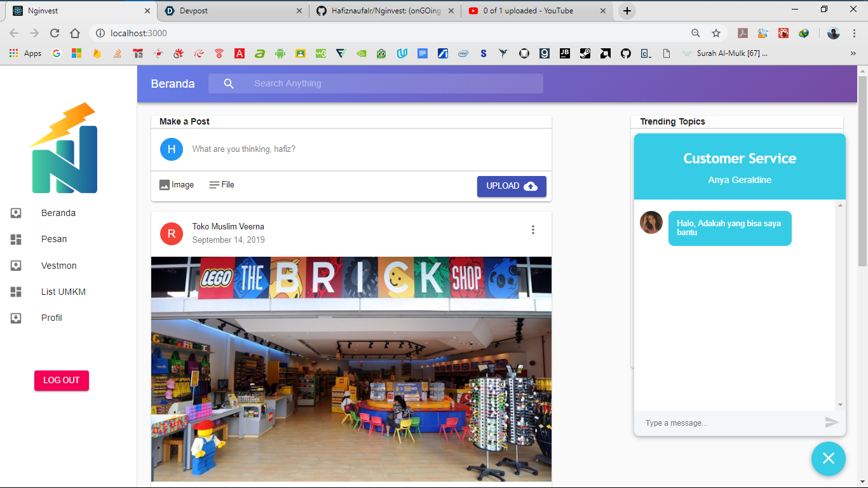Screen dimensions: 868x488
Task: Open the Surah Al-Mulk bookmark
Action: [725, 53]
